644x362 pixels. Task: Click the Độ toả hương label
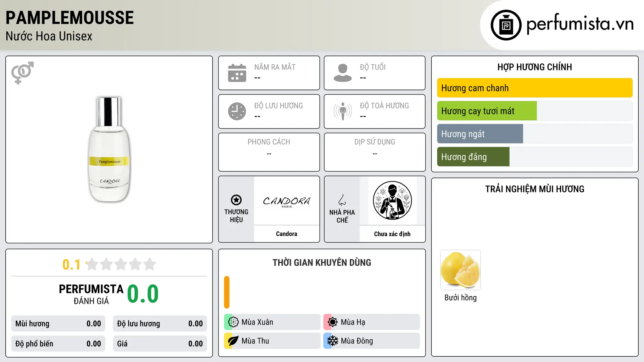(384, 106)
